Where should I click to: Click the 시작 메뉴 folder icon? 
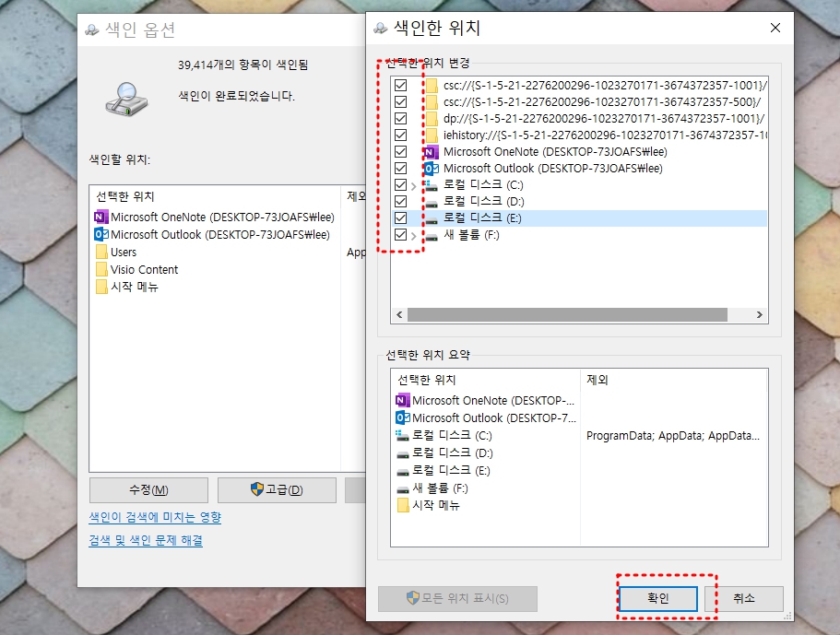(x=101, y=286)
